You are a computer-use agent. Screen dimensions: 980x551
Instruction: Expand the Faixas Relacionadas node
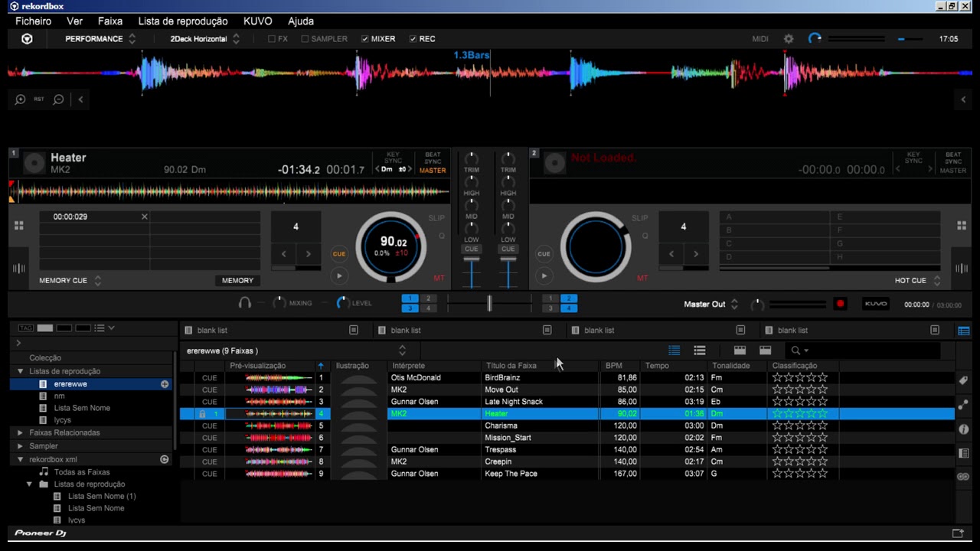click(x=21, y=432)
